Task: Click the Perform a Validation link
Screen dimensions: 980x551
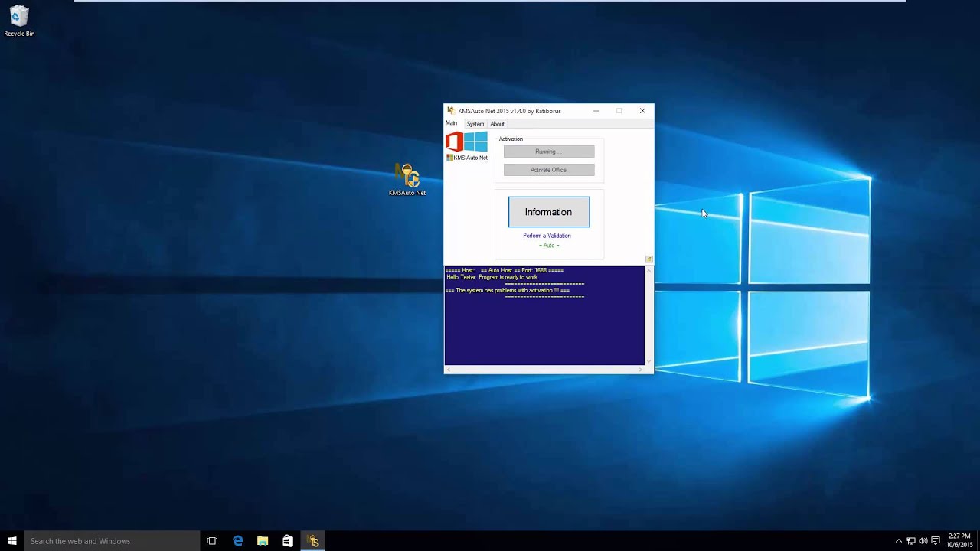Action: pyautogui.click(x=547, y=236)
